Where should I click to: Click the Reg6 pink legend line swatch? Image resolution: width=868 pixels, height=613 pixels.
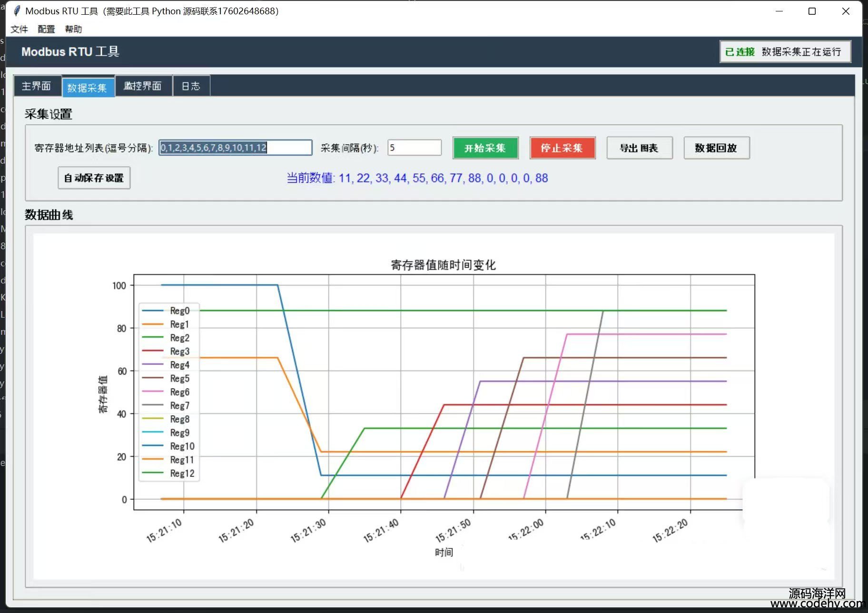(x=153, y=392)
